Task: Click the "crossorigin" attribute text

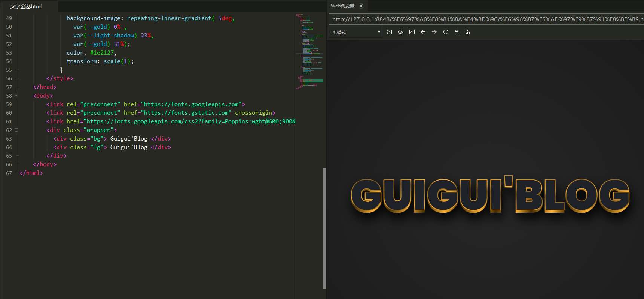Action: point(253,113)
